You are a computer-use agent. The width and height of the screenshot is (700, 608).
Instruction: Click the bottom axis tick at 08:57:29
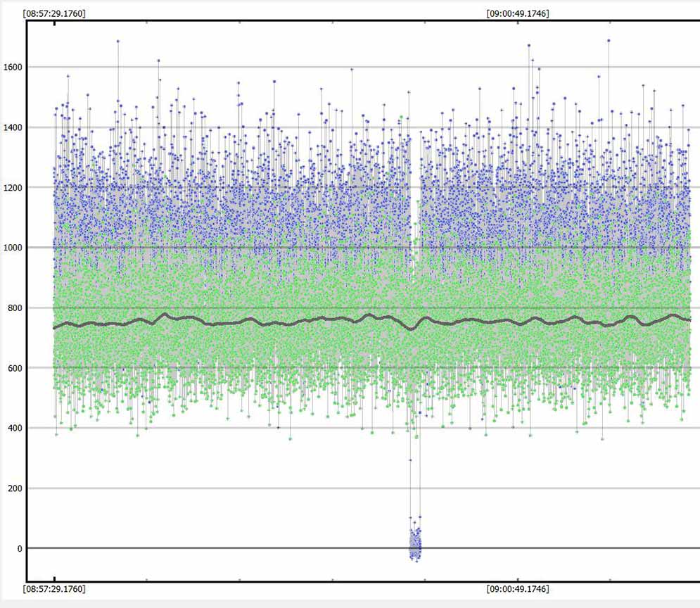click(54, 580)
